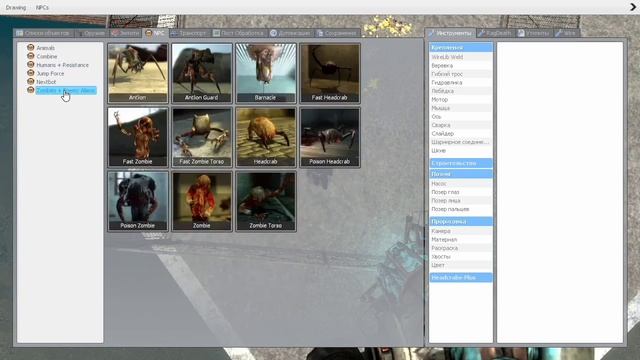Select the Позер лица tool

click(x=461, y=201)
